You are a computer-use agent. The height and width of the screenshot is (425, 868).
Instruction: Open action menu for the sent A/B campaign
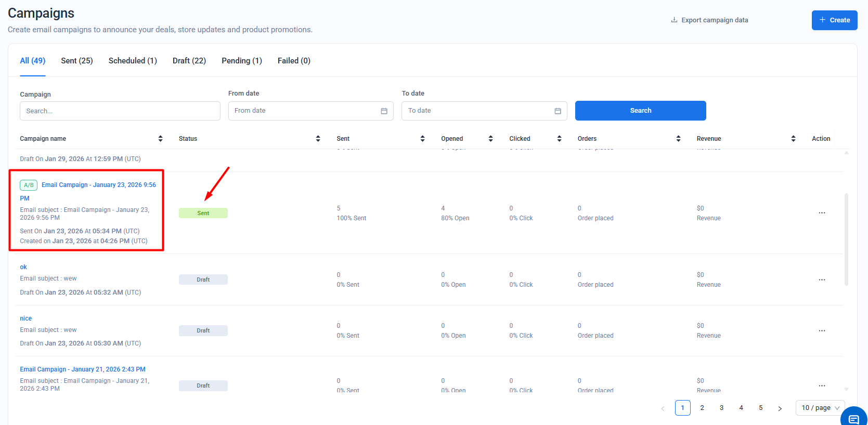click(822, 213)
